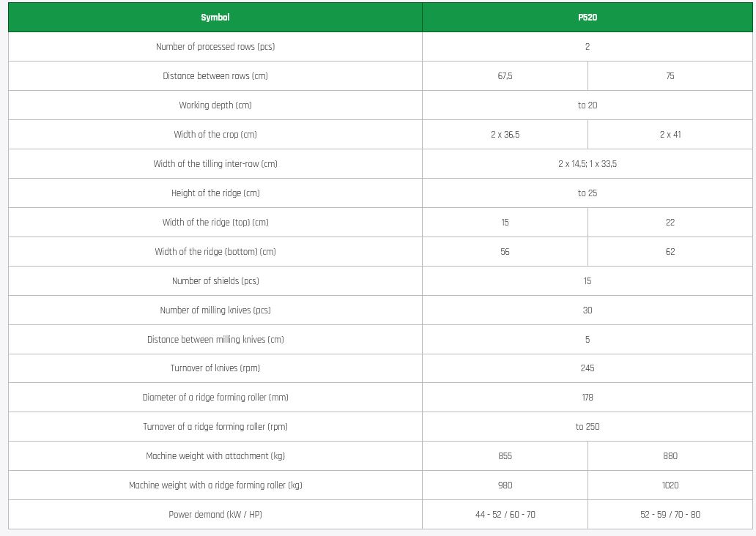Click the "2 x 41" crop width cell

pos(670,135)
